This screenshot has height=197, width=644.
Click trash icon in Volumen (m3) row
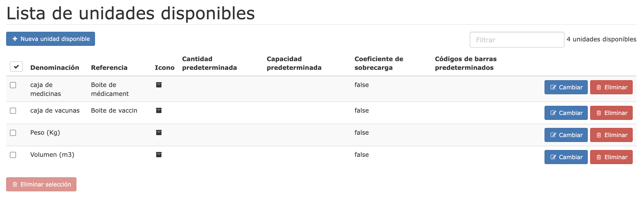coord(599,157)
